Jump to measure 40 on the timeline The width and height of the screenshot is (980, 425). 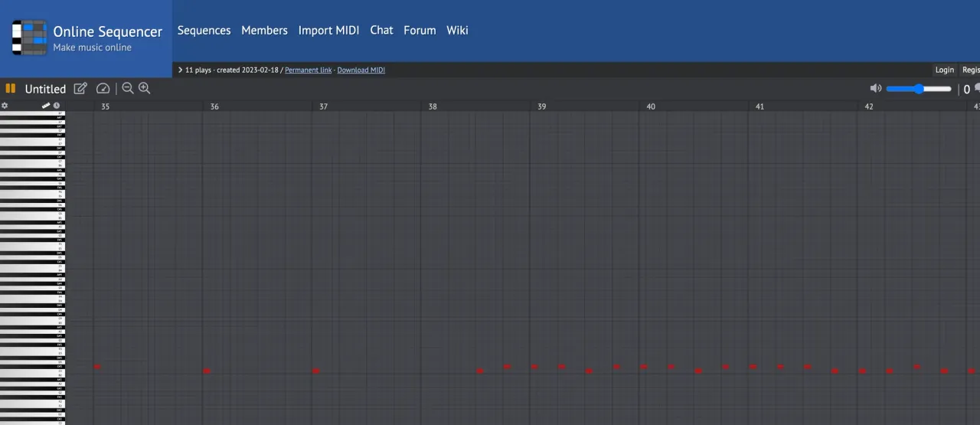[x=651, y=106]
